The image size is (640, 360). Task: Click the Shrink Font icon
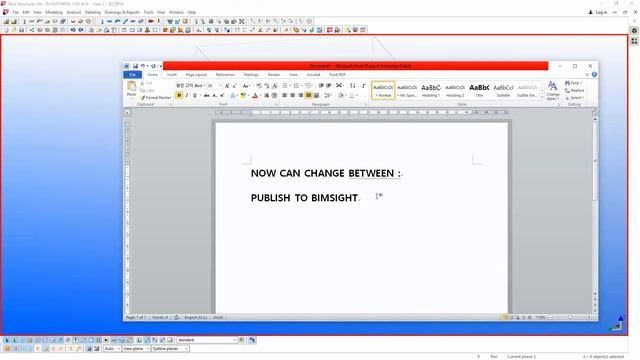pos(234,86)
